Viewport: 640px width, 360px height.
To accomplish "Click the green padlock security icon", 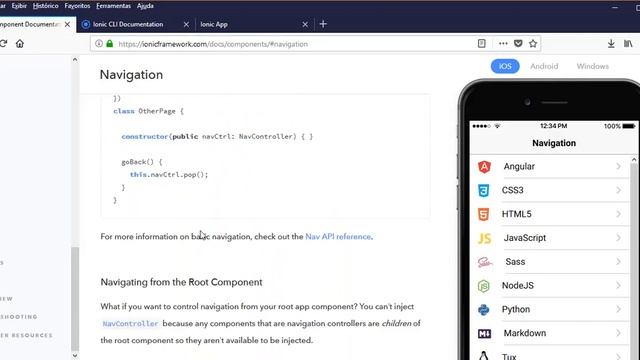I will coord(109,44).
